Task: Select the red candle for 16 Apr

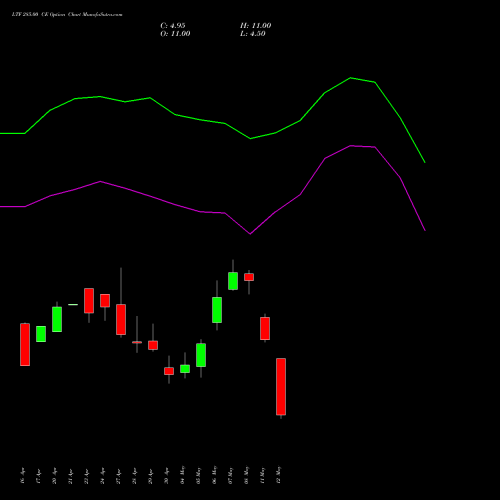Action: [25, 344]
